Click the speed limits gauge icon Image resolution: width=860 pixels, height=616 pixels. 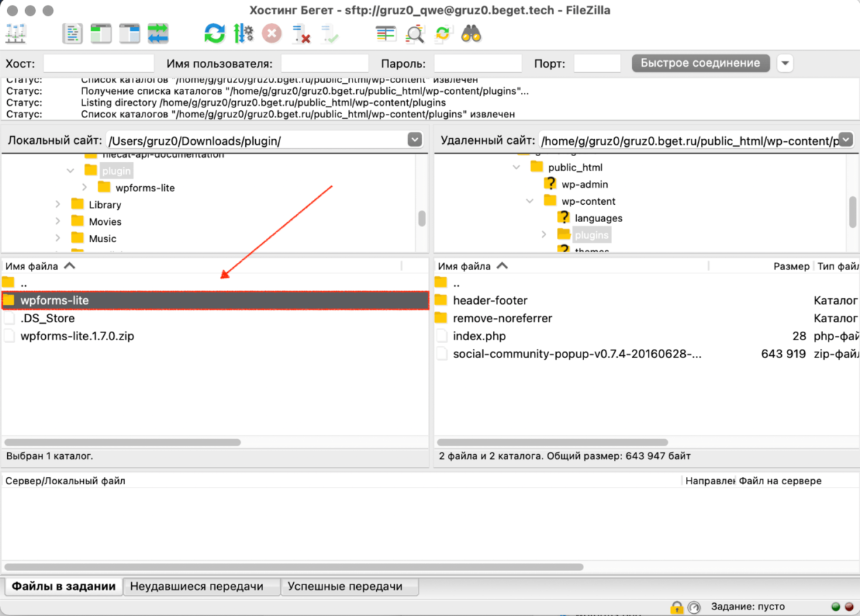pyautogui.click(x=694, y=607)
